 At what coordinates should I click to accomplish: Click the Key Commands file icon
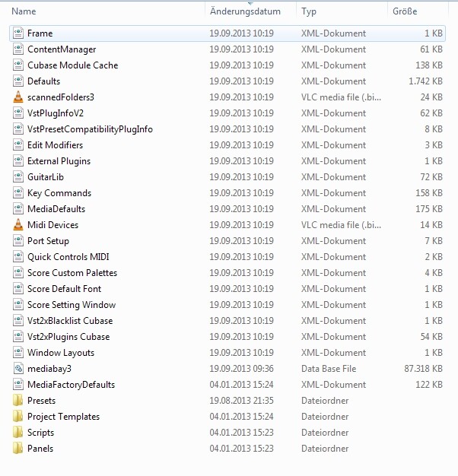(18, 193)
